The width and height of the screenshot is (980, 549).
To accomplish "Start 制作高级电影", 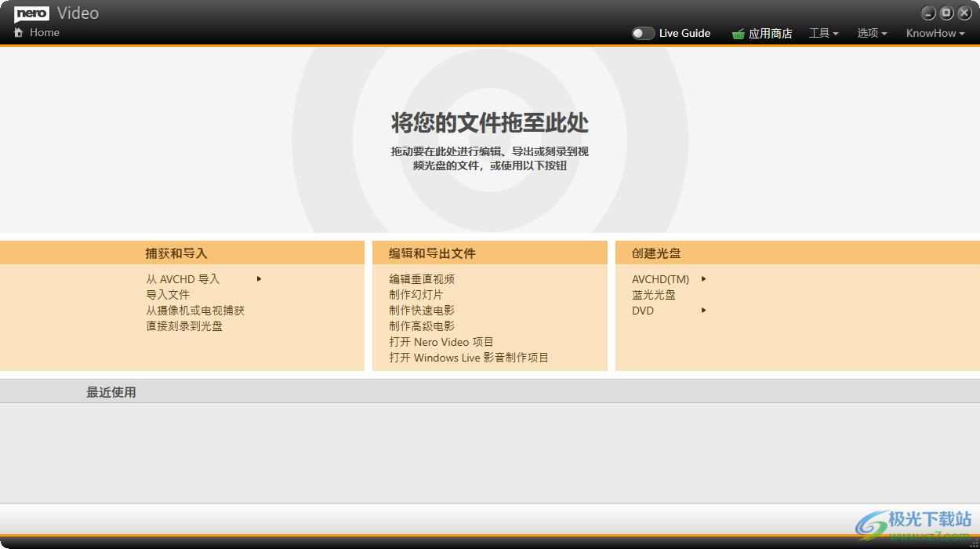I will (422, 326).
